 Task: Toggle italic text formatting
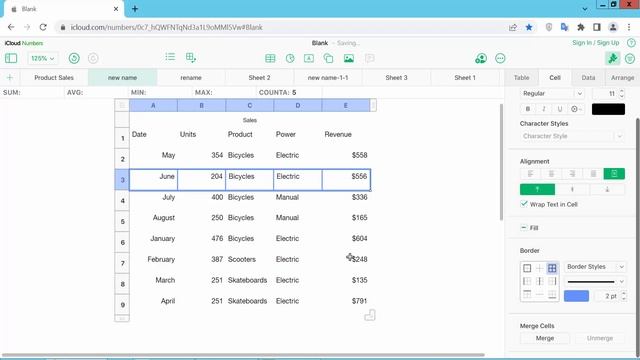[x=544, y=109]
